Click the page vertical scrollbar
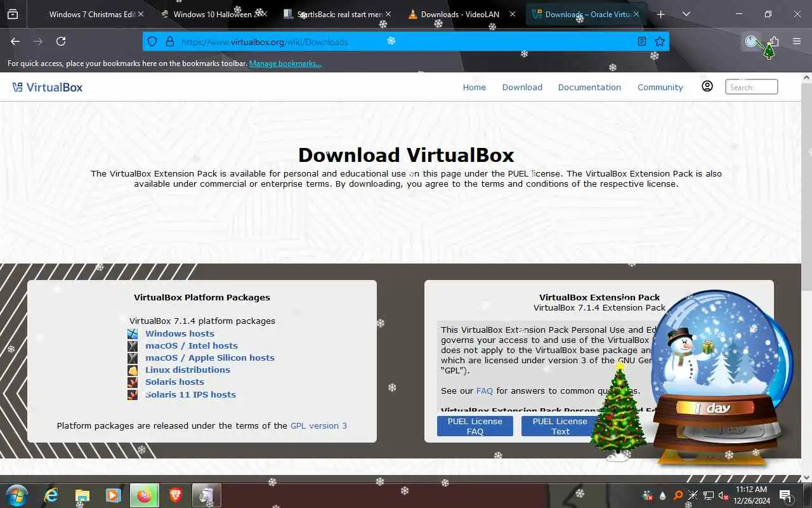This screenshot has height=508, width=812. [806, 188]
